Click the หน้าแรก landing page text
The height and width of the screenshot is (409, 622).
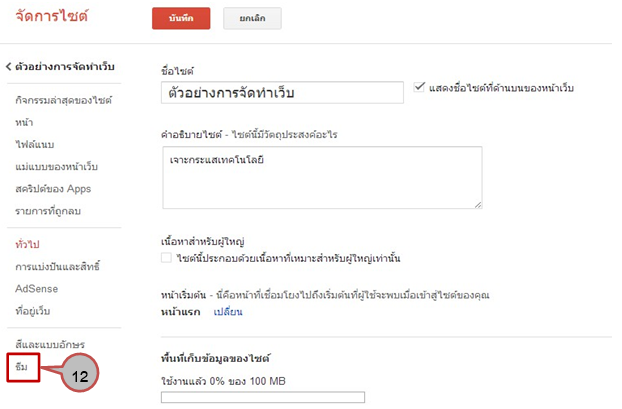(x=180, y=312)
